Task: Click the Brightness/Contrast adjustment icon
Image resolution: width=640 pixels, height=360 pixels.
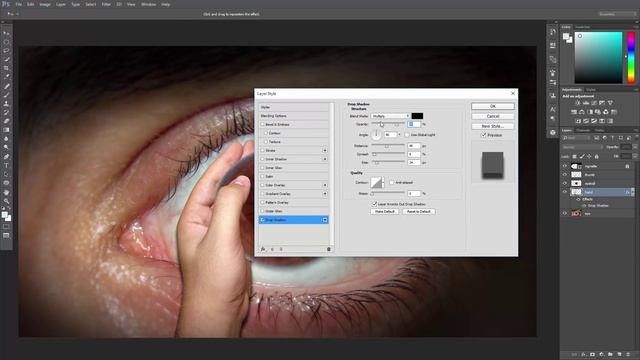Action: [578, 103]
